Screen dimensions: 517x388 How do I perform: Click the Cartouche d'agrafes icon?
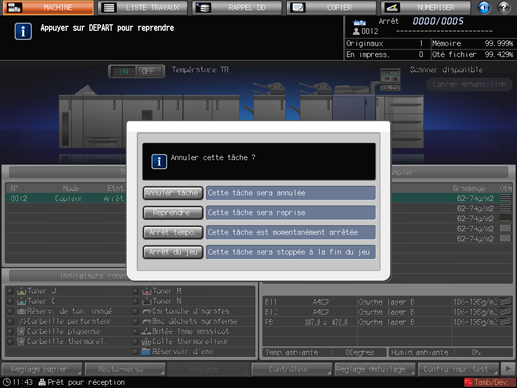click(x=147, y=311)
